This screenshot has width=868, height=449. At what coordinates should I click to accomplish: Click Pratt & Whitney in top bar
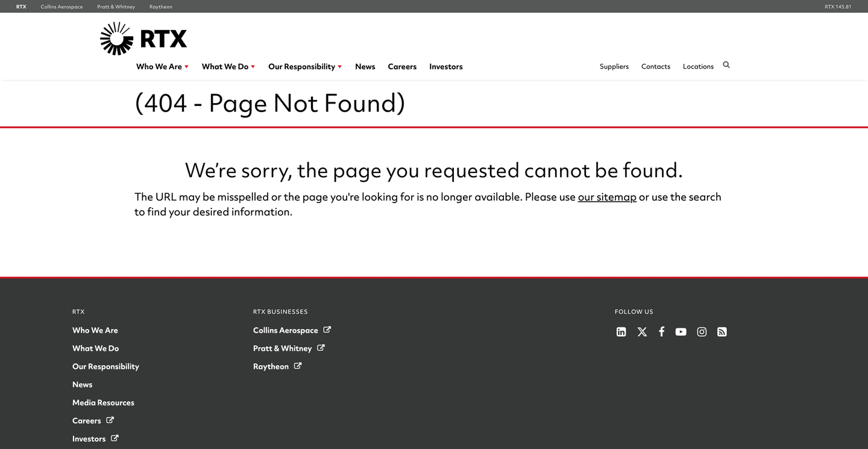pyautogui.click(x=116, y=7)
